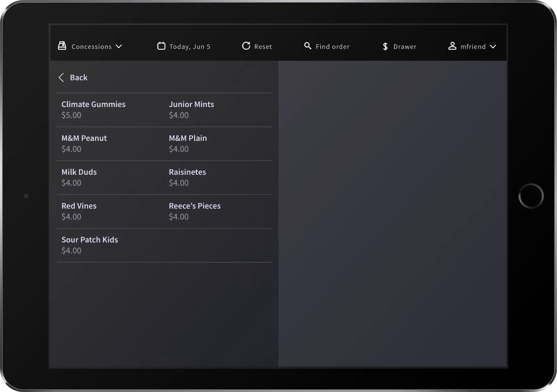This screenshot has height=392, width=557.
Task: Open the cash Drawer
Action: pyautogui.click(x=399, y=46)
